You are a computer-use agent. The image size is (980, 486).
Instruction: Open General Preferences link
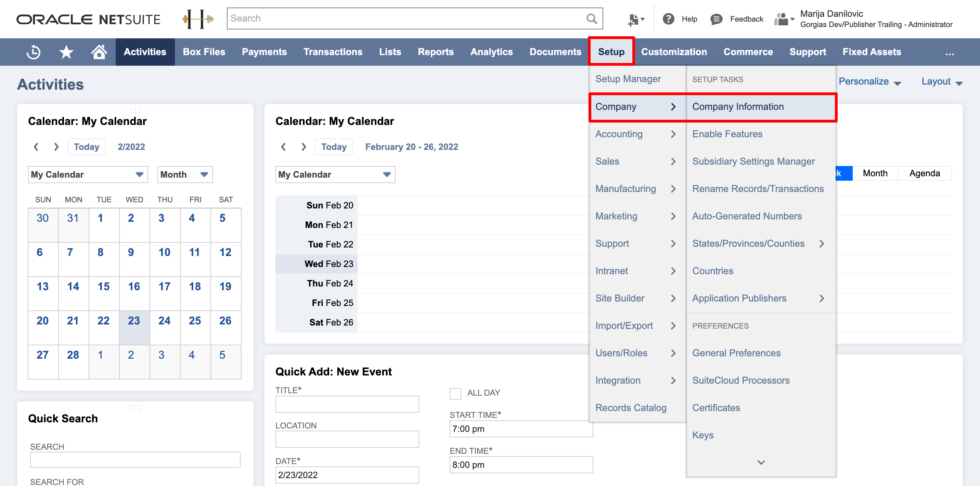[736, 353]
